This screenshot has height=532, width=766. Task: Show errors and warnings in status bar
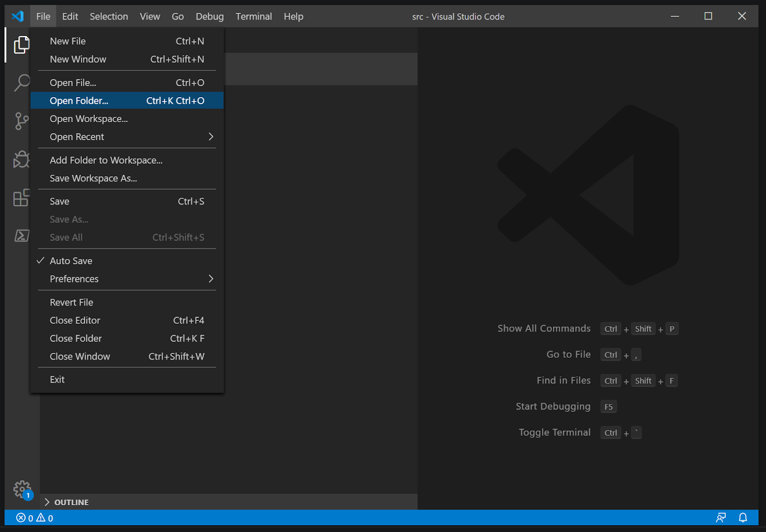[x=34, y=518]
